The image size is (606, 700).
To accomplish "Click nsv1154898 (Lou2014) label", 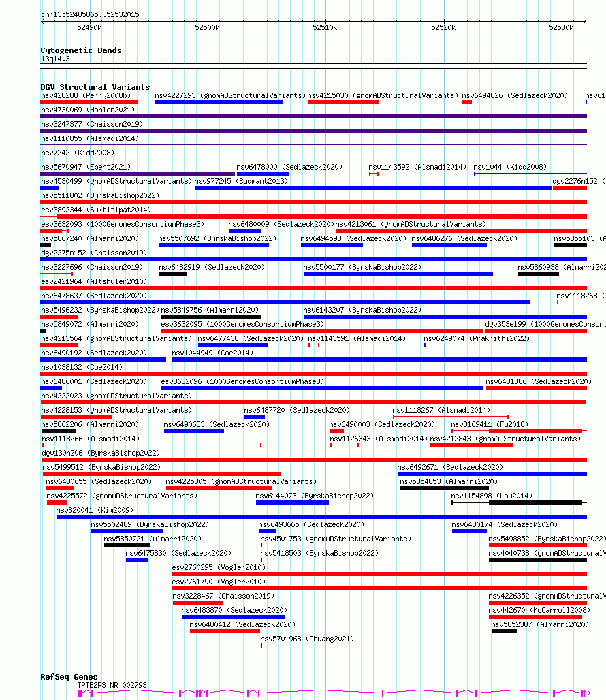I will (x=492, y=496).
